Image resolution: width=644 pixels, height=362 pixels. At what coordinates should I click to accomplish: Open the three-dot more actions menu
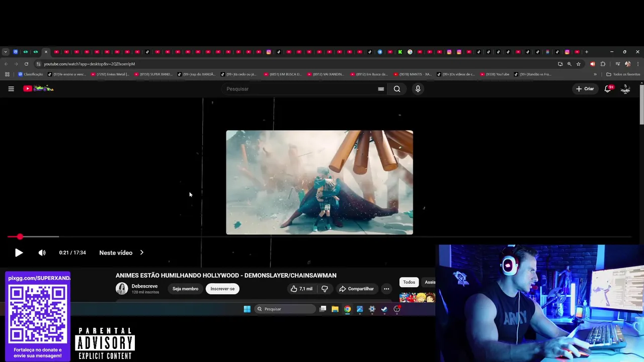pos(386,289)
